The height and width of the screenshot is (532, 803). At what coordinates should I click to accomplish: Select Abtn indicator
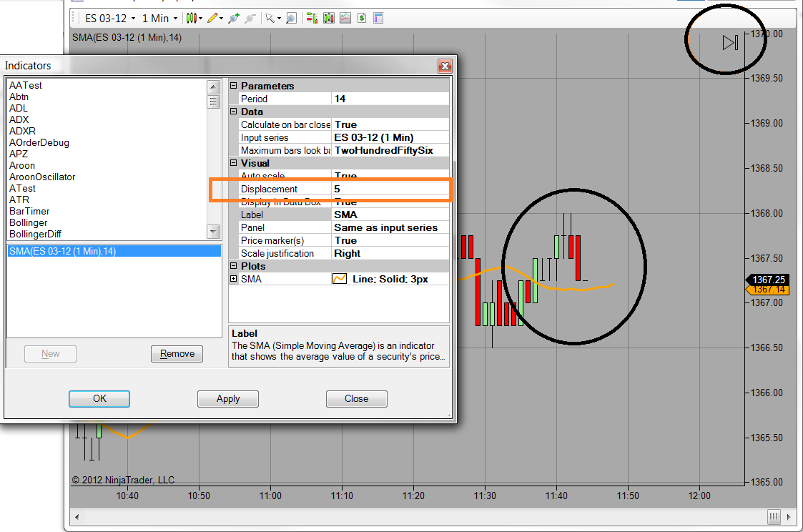(x=19, y=97)
